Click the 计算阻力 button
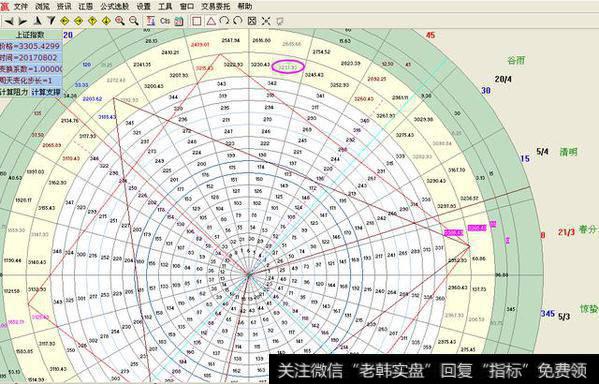The height and width of the screenshot is (384, 599). tap(14, 92)
